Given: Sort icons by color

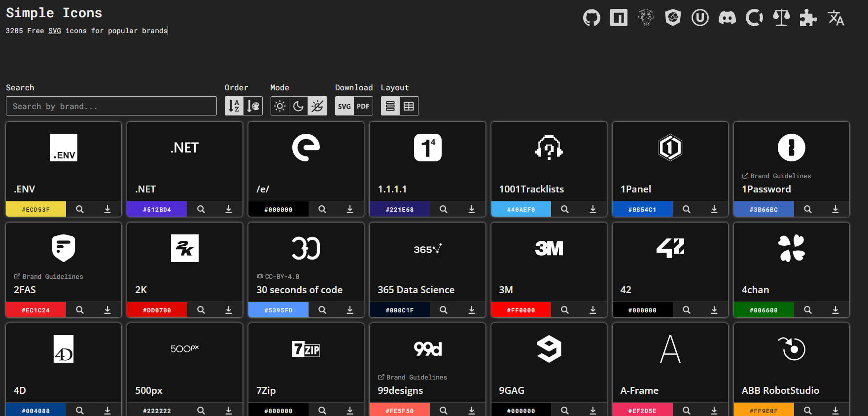Looking at the screenshot, I should [x=253, y=106].
